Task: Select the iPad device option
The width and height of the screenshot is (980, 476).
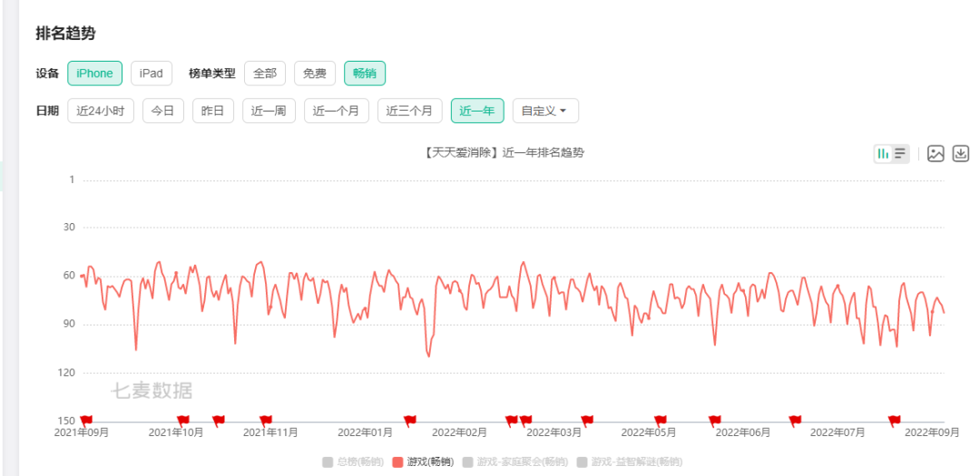Action: tap(152, 73)
